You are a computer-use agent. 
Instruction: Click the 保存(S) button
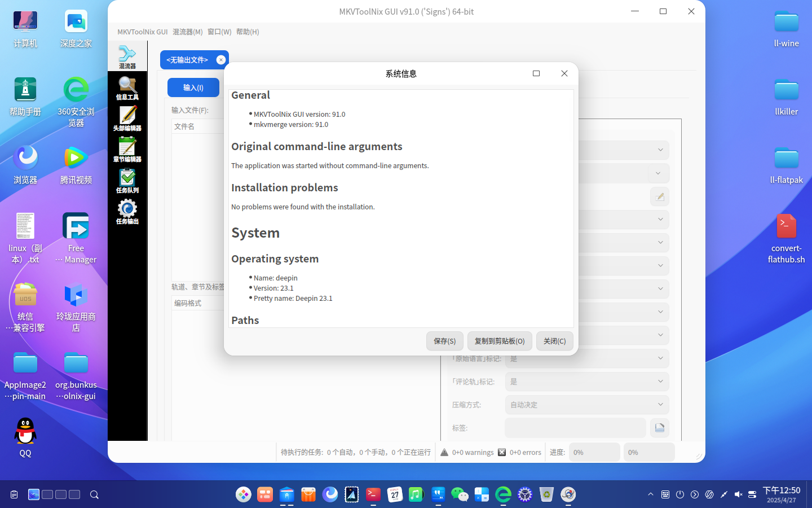tap(445, 341)
